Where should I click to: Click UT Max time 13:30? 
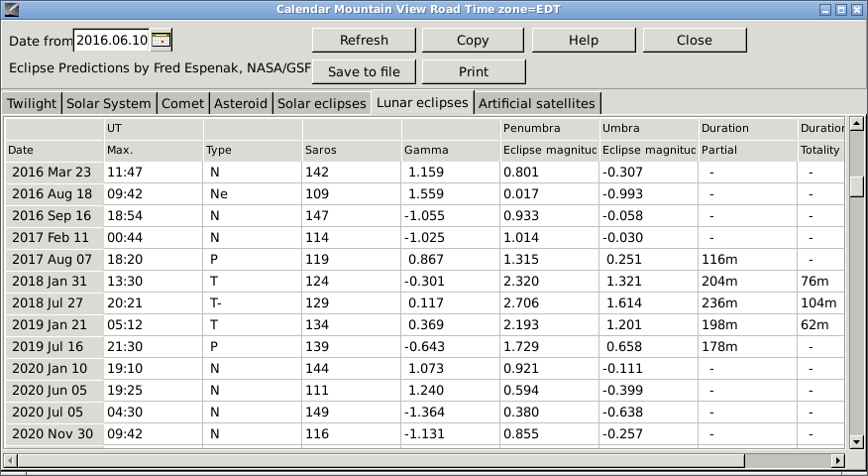click(154, 282)
